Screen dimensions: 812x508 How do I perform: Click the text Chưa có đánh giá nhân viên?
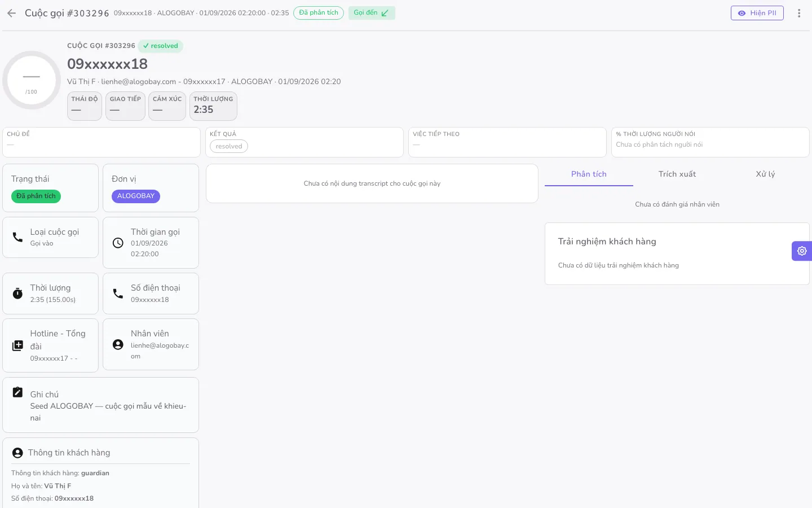point(677,204)
